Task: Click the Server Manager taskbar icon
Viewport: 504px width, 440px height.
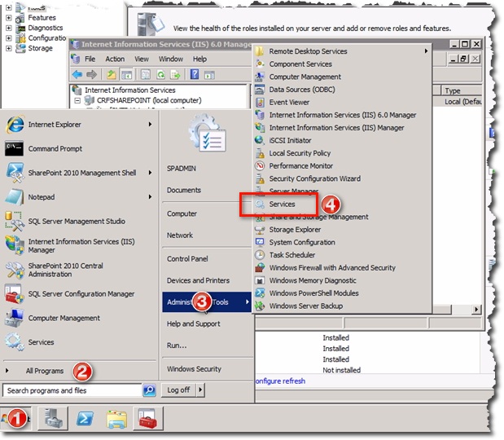Action: [53, 419]
